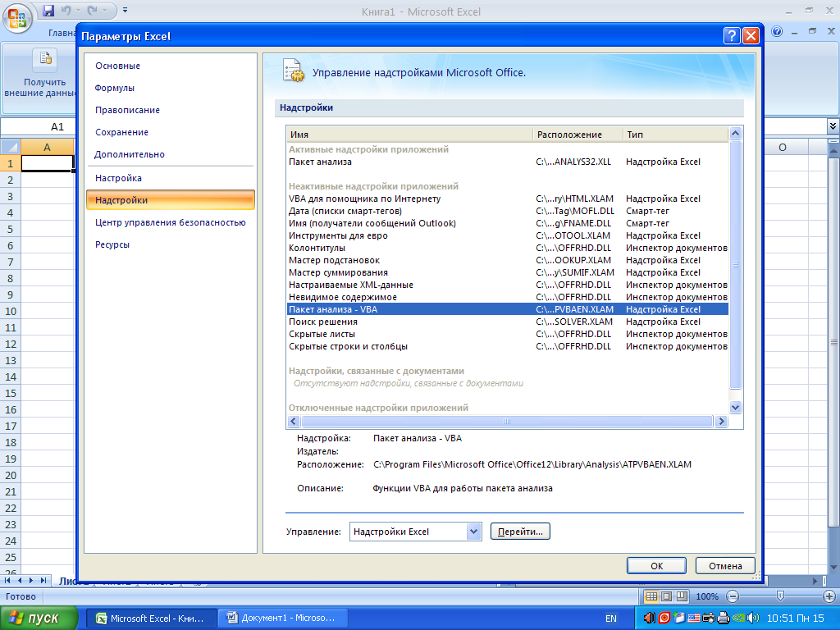Select Мастер суммирования add-in
Screen dimensions: 840x630
(507, 272)
